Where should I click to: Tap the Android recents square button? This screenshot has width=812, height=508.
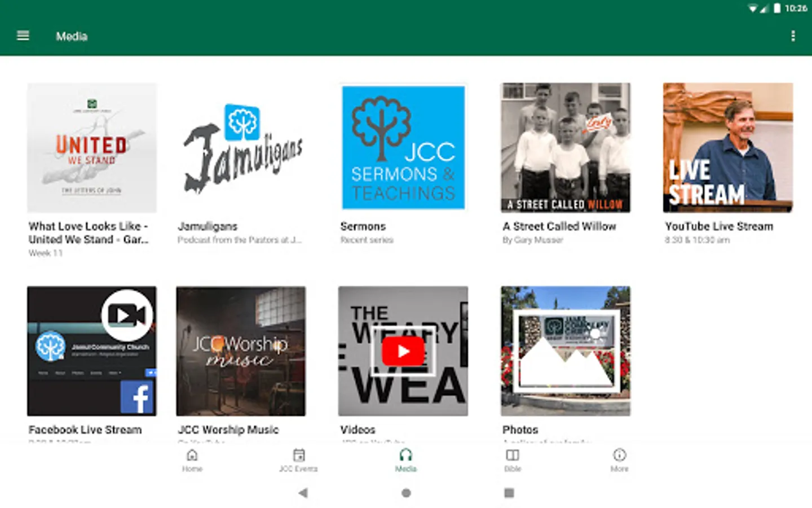[x=509, y=493]
